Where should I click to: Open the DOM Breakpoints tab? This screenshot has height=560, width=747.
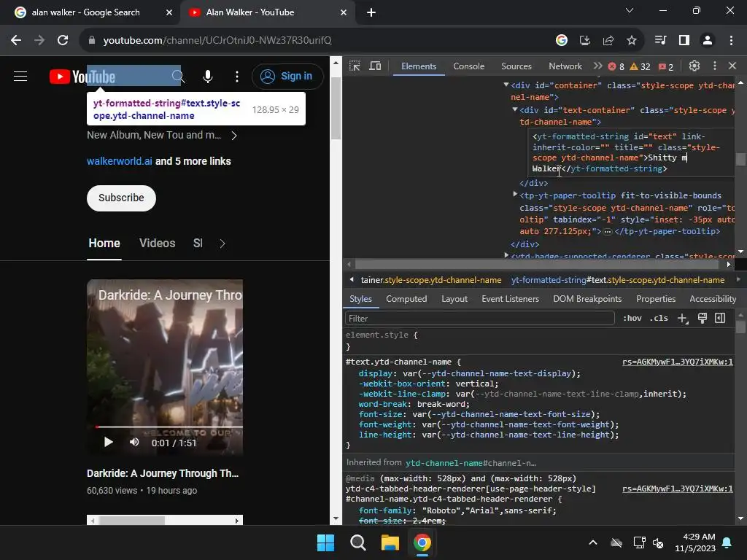[587, 298]
